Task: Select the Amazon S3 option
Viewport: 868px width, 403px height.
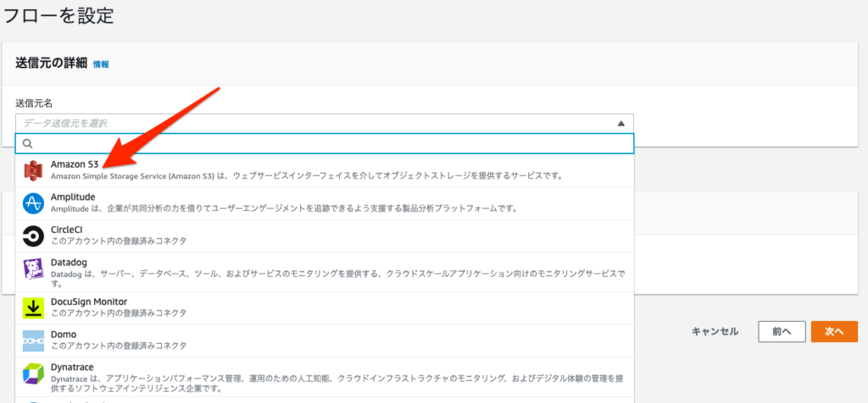Action: pyautogui.click(x=325, y=171)
